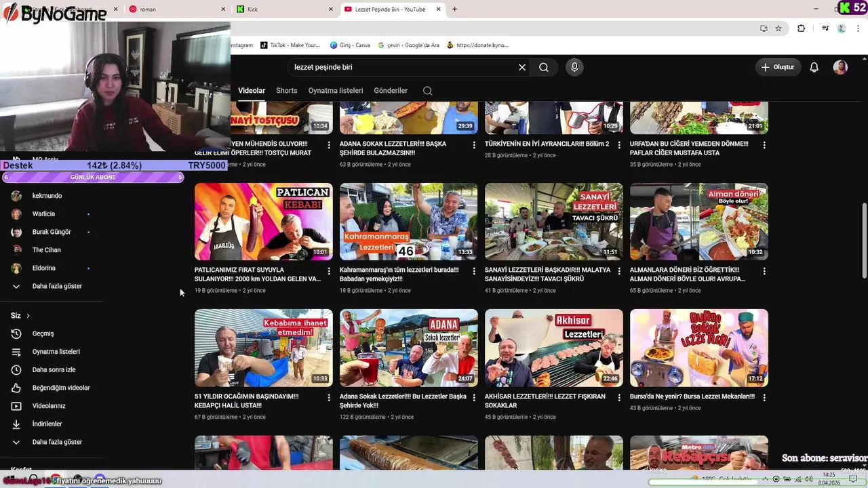Open TikTok - Make Your bookmark
The height and width of the screenshot is (488, 868).
point(290,45)
